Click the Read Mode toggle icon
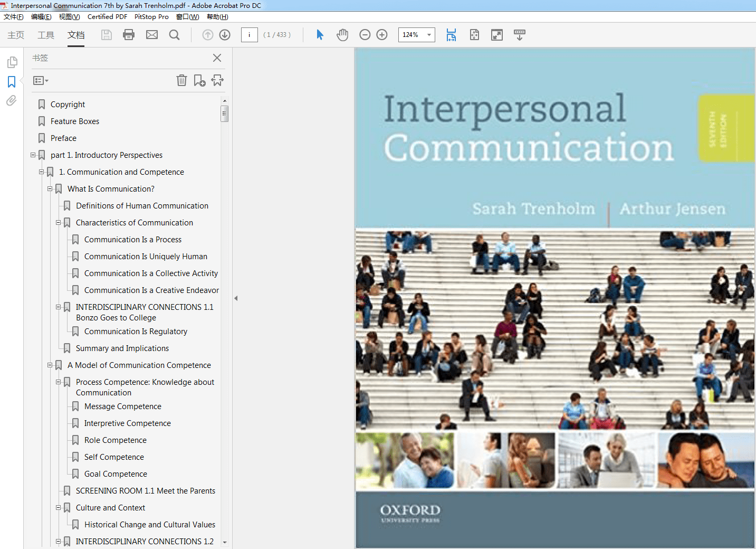756x549 pixels. coord(496,35)
